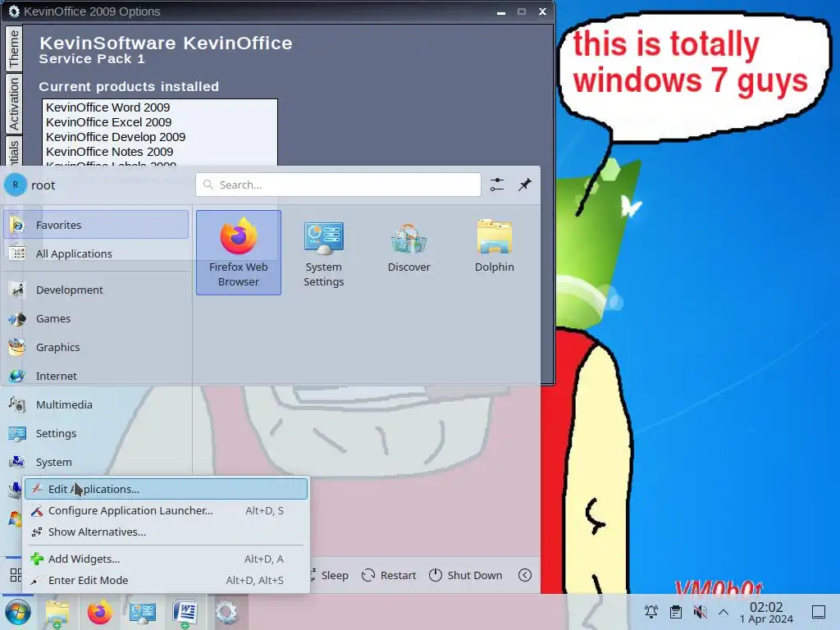The image size is (840, 630).
Task: Click the launcher Search field
Action: tap(338, 185)
